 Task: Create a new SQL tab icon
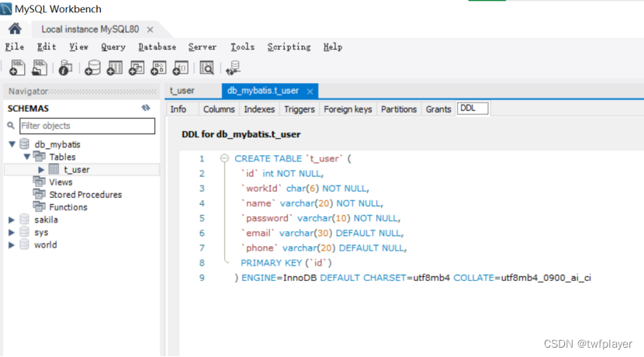[17, 68]
